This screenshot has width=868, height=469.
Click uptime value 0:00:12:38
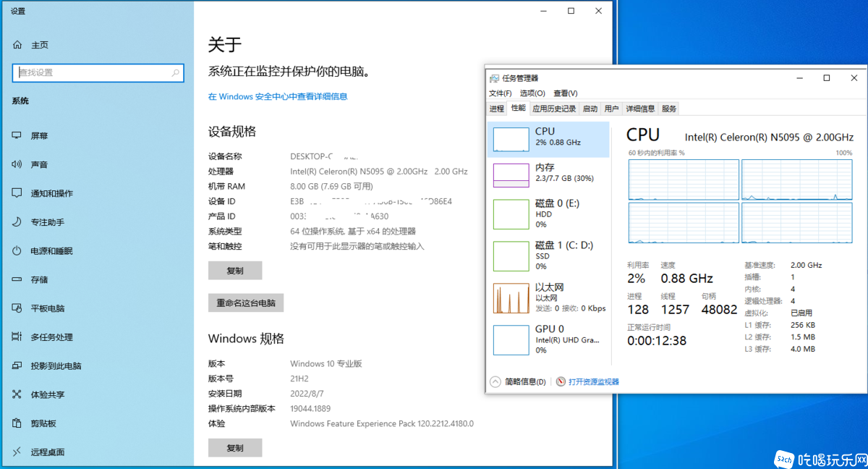click(x=657, y=340)
